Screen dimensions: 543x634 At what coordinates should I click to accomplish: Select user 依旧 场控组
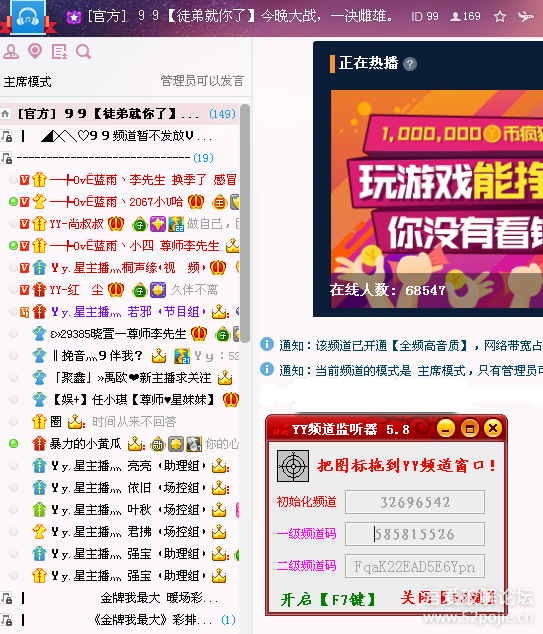pos(120,488)
